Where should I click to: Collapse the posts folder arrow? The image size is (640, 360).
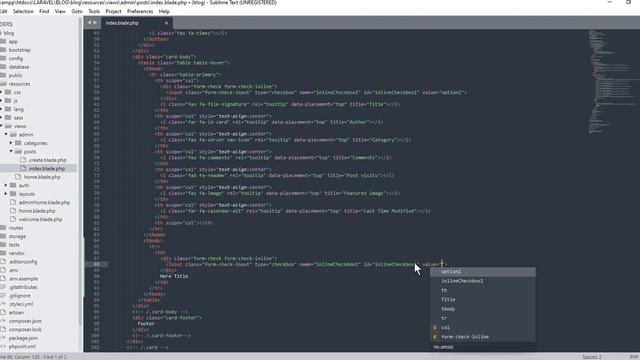tap(11, 151)
